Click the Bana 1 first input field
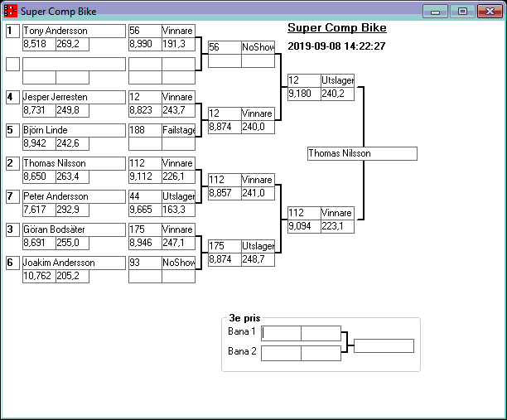 pos(282,333)
